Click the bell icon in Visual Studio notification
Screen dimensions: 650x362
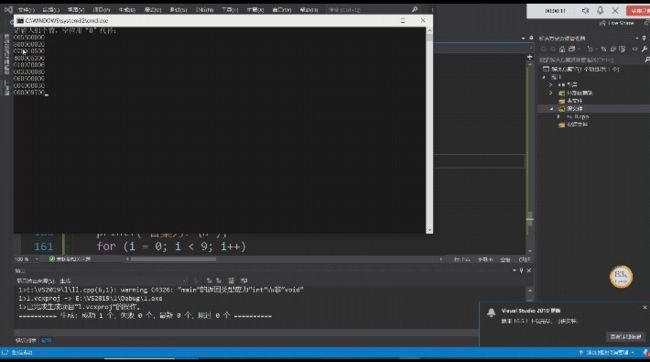pos(491,313)
